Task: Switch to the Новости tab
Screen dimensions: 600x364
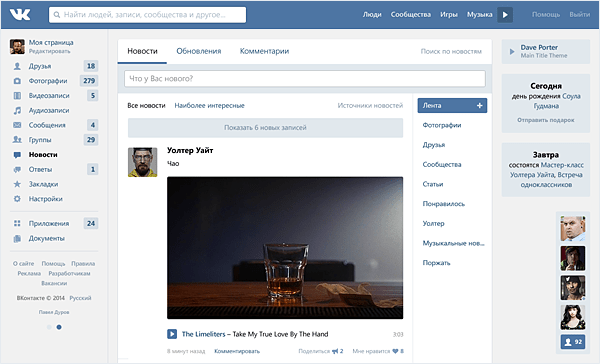Action: click(142, 51)
